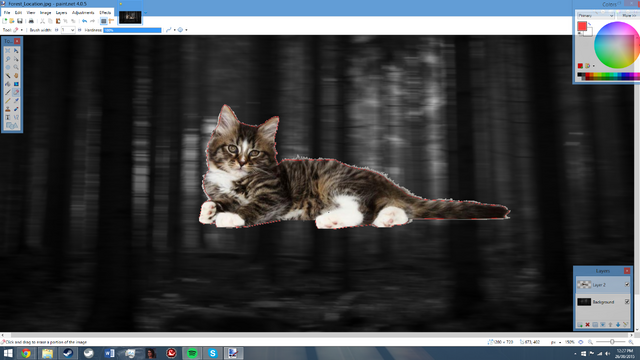Select the Layer 2 row

point(603,284)
